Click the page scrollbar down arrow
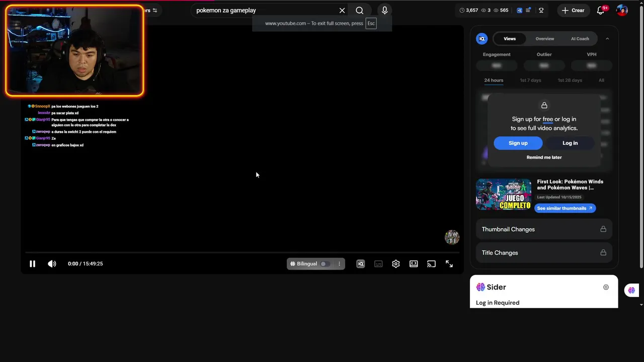This screenshot has width=644, height=362. (x=641, y=305)
